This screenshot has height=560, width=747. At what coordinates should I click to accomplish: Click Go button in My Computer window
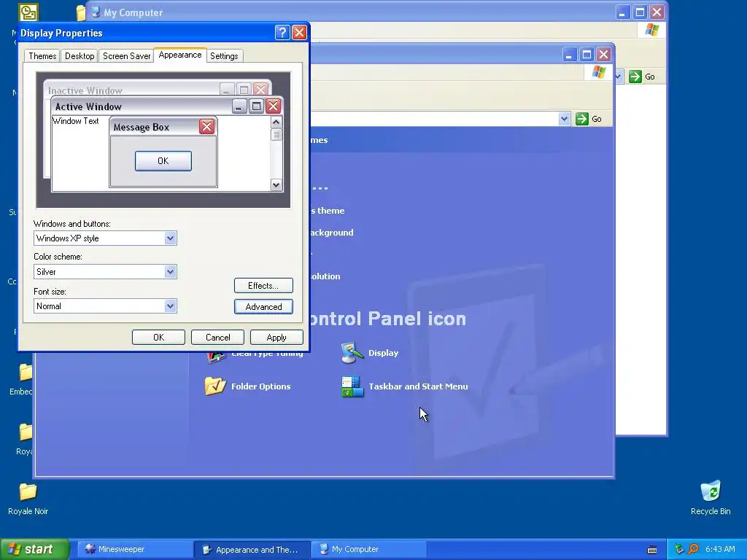point(642,77)
